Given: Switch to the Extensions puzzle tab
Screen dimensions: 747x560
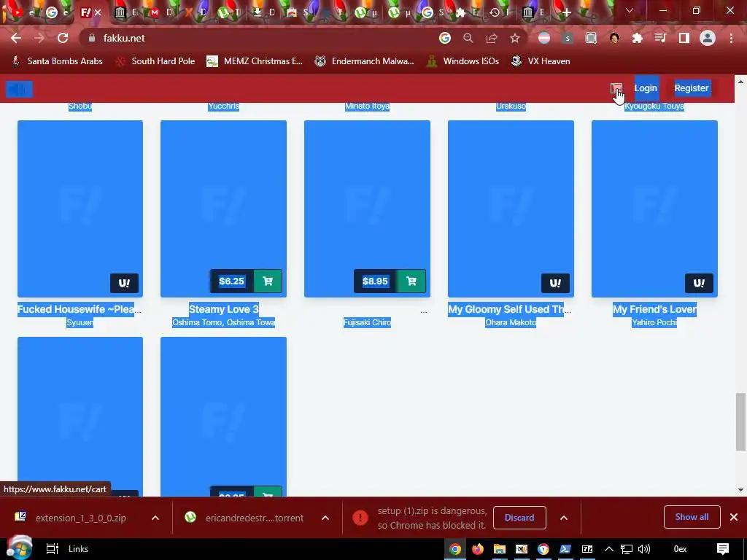Looking at the screenshot, I should (x=466, y=12).
